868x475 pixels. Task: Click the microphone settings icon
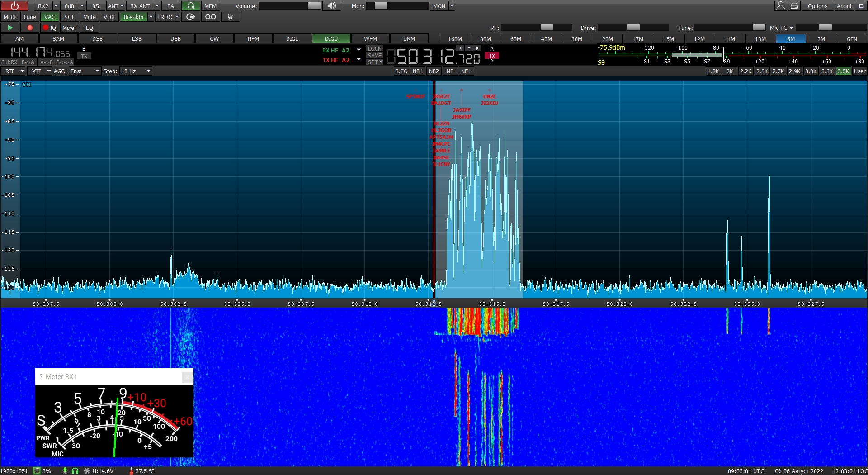click(231, 17)
